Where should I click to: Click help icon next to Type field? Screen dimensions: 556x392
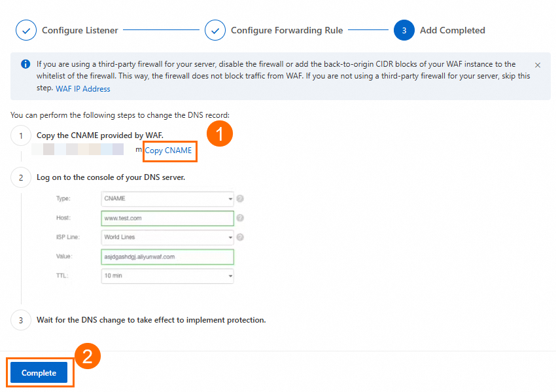[x=240, y=199]
